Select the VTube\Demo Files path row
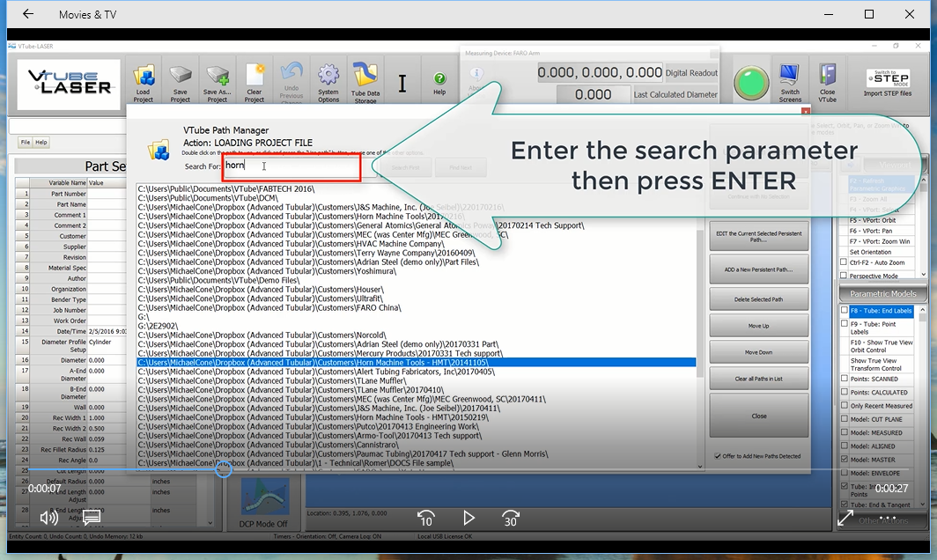 point(416,280)
